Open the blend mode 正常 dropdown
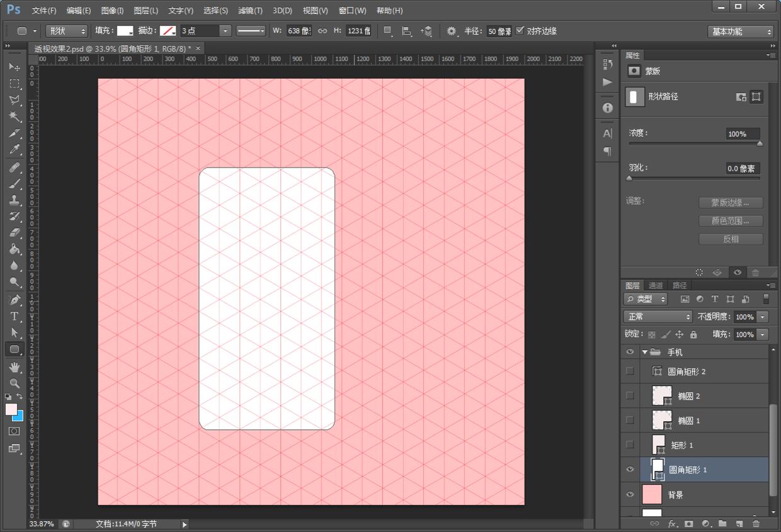The image size is (781, 532). point(657,317)
